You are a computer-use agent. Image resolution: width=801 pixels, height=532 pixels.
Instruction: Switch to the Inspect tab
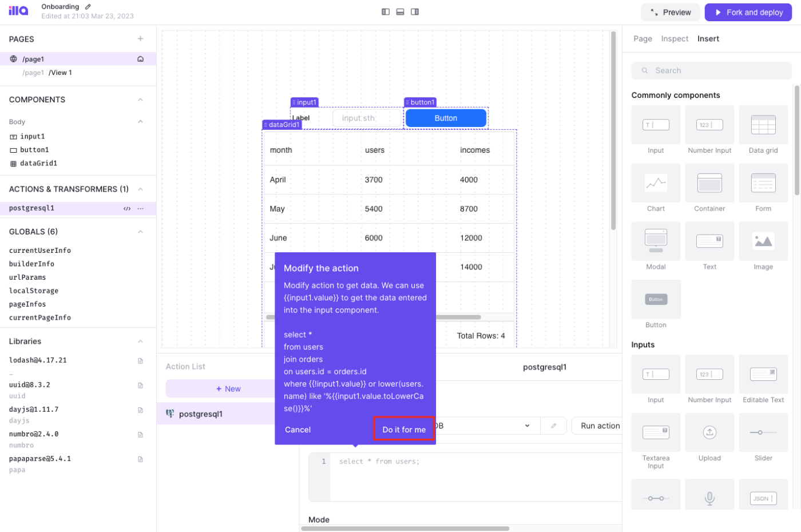coord(675,39)
